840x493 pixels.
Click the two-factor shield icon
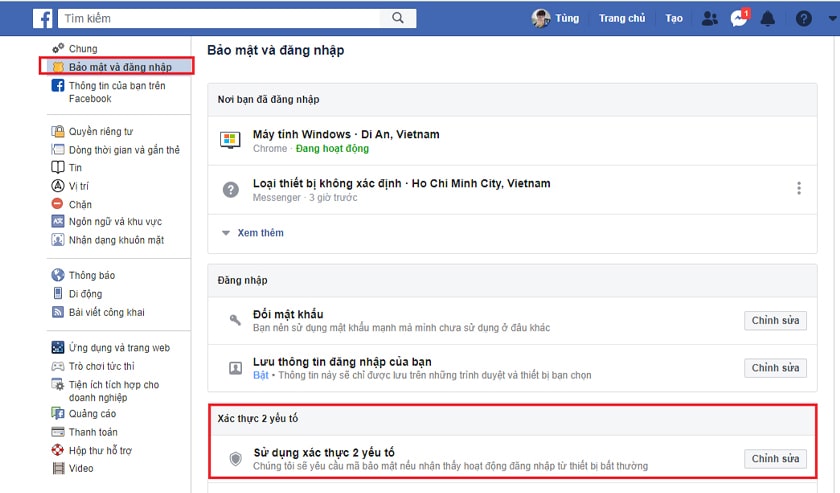tap(235, 459)
